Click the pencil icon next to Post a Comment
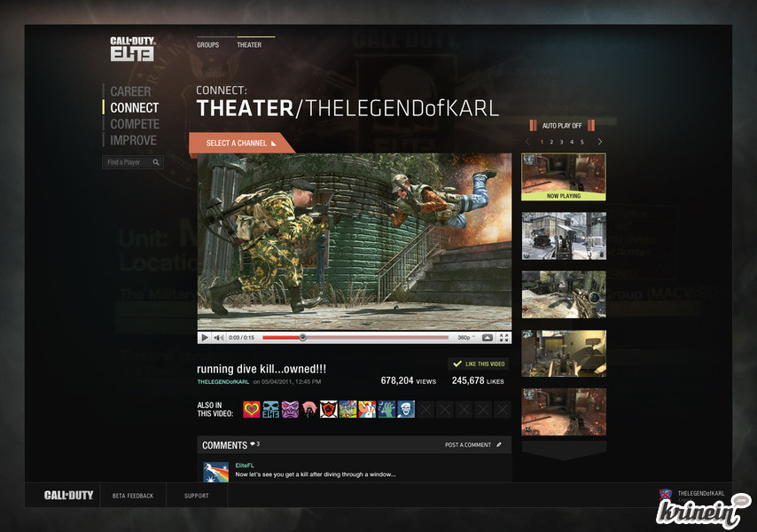 click(499, 445)
